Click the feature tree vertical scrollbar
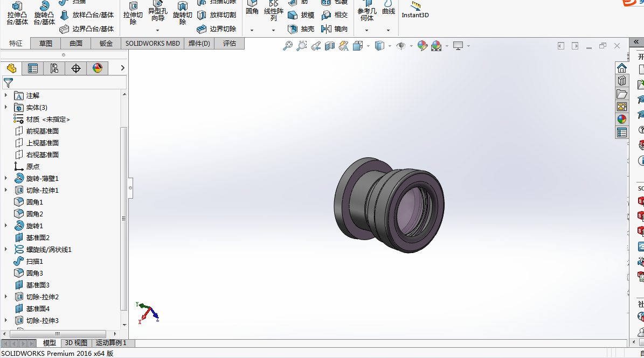 click(x=124, y=219)
